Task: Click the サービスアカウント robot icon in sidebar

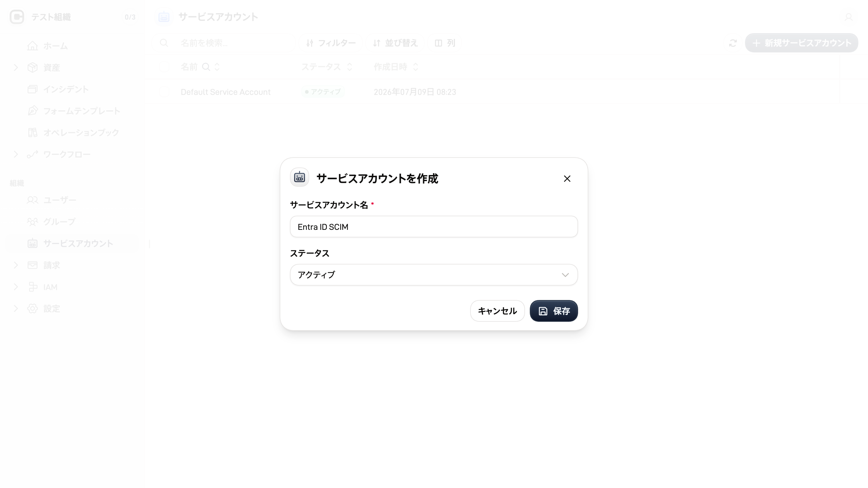Action: click(32, 243)
